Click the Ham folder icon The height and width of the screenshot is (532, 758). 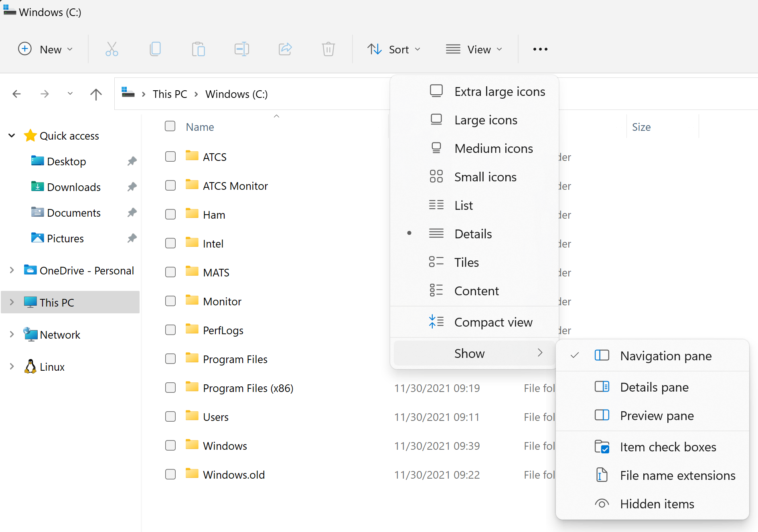click(192, 213)
